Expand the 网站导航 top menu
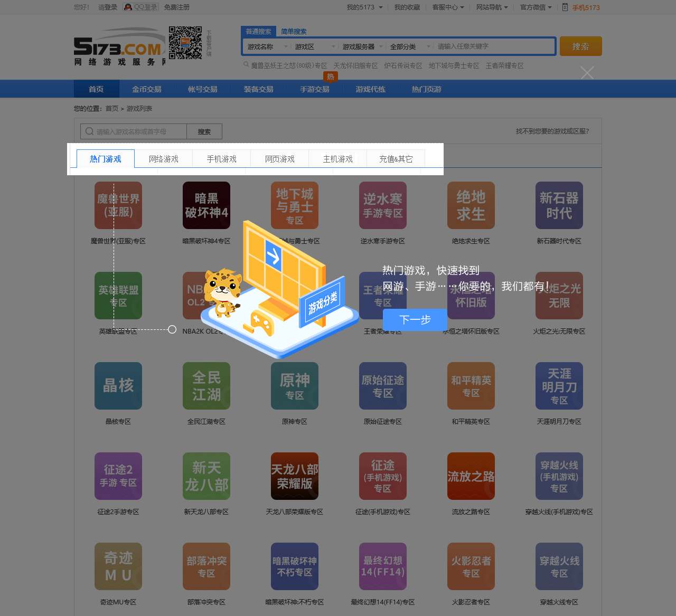This screenshot has width=676, height=616. pyautogui.click(x=492, y=7)
